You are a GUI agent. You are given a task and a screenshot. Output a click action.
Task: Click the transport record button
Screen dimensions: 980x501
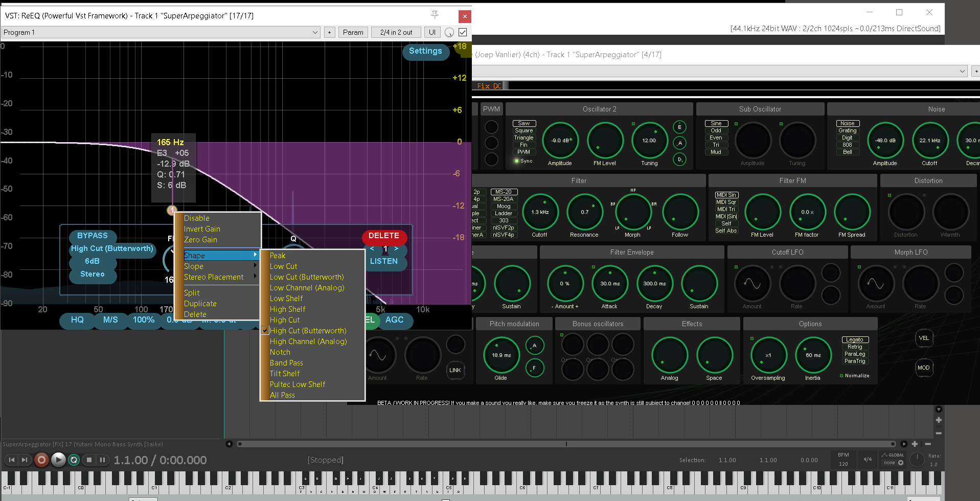click(41, 460)
